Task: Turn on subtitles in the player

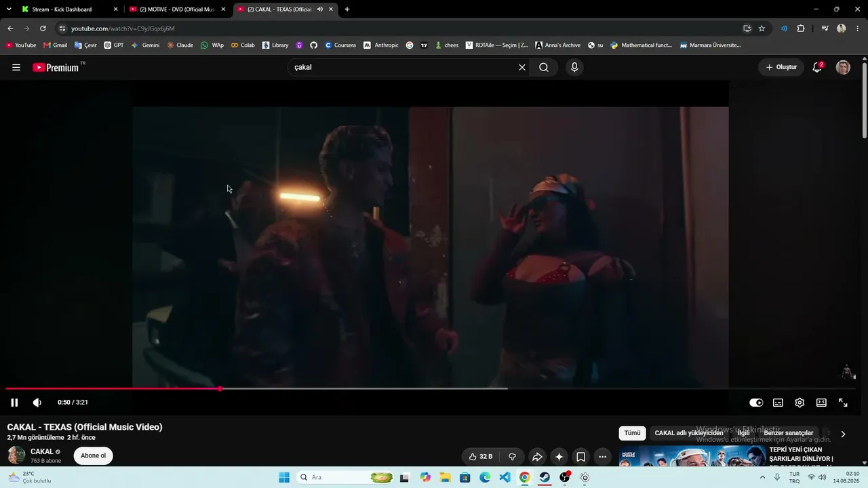Action: [778, 403]
